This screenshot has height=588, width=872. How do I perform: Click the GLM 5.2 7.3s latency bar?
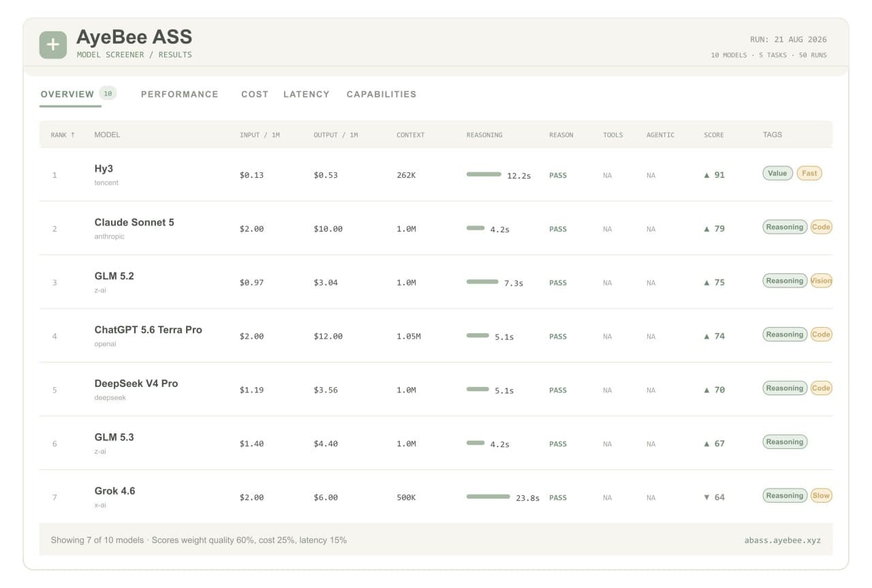coord(482,281)
